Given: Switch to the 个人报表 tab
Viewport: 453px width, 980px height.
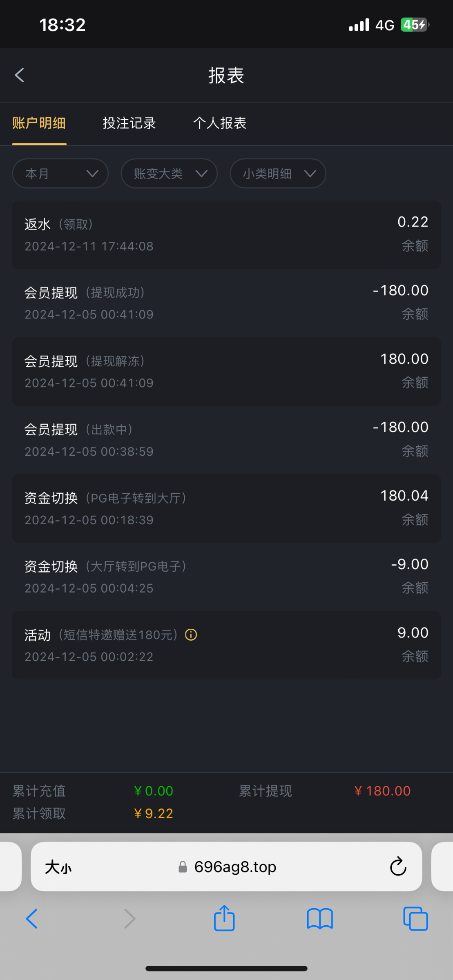Looking at the screenshot, I should [x=220, y=123].
